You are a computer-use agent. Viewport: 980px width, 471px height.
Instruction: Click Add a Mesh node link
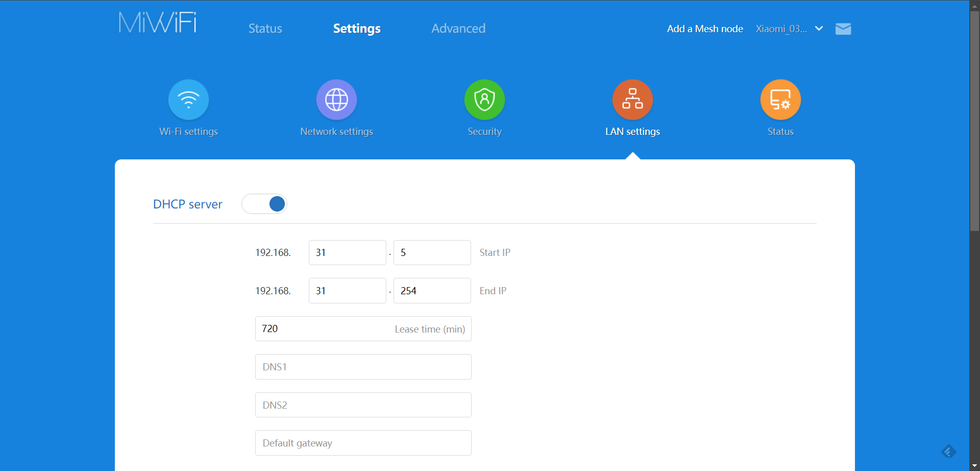[704, 29]
